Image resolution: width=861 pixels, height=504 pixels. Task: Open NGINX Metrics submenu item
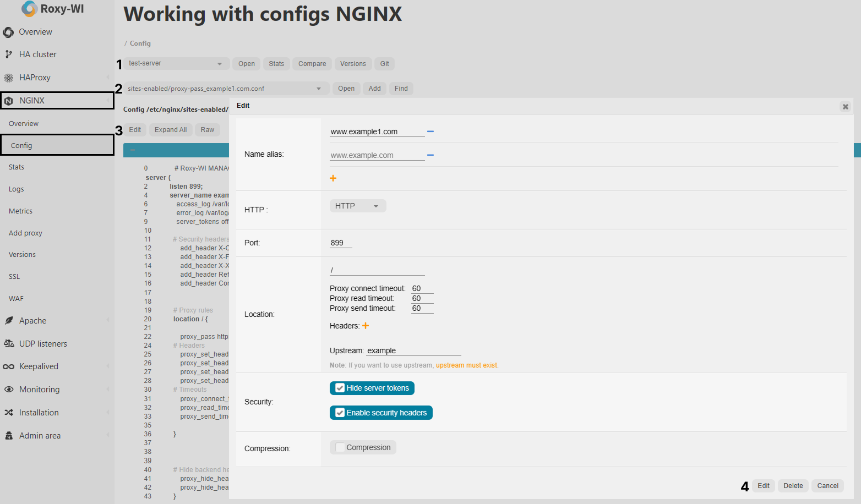21,211
